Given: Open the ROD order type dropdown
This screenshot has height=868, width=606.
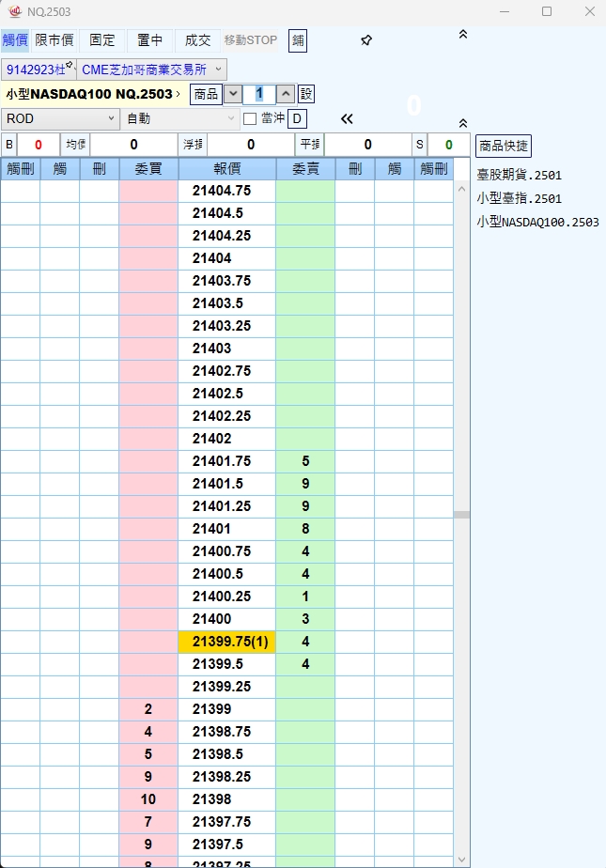Looking at the screenshot, I should coord(60,119).
